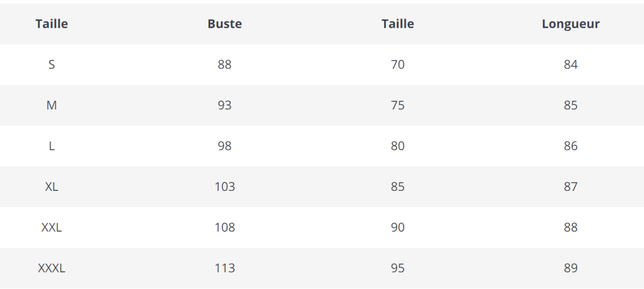Click the Buste value 98
The image size is (644, 289).
point(224,146)
